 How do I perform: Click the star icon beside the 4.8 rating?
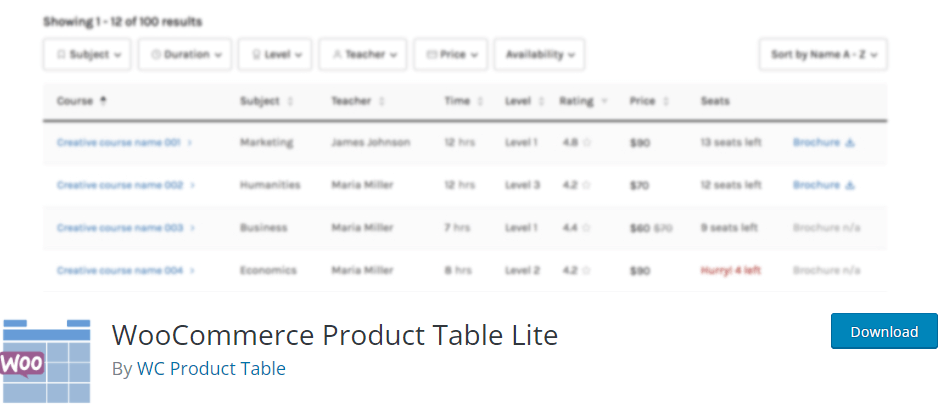click(586, 143)
